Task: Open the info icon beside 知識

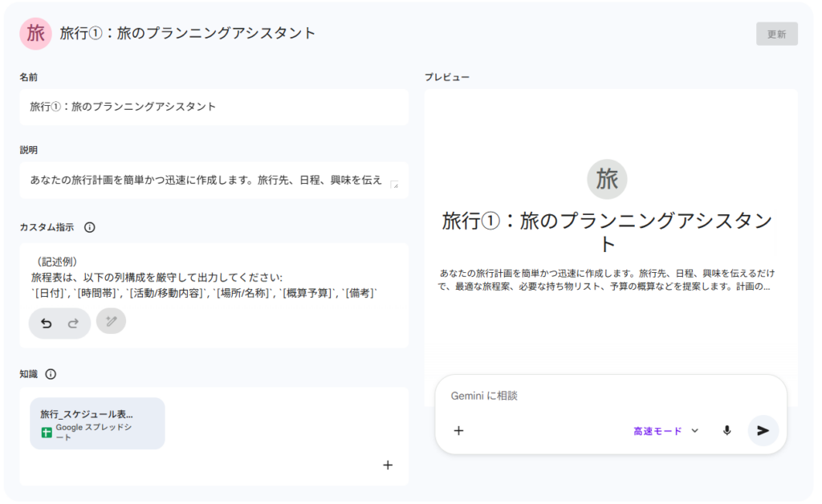Action: [51, 374]
